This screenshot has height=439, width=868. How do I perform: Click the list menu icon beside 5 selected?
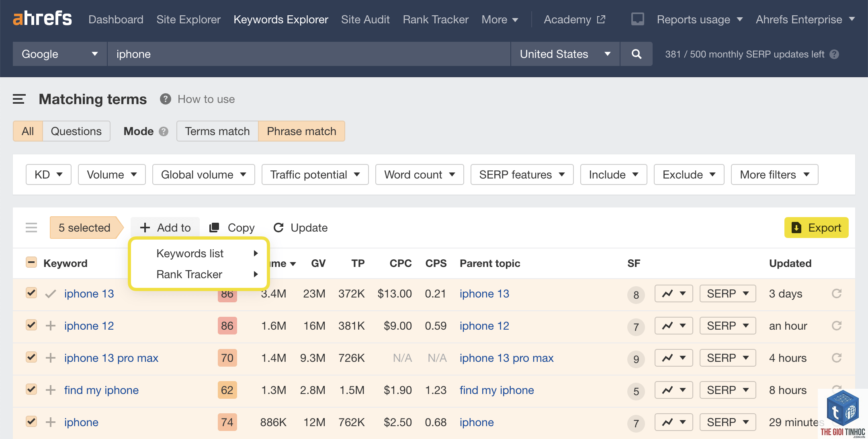click(x=31, y=228)
